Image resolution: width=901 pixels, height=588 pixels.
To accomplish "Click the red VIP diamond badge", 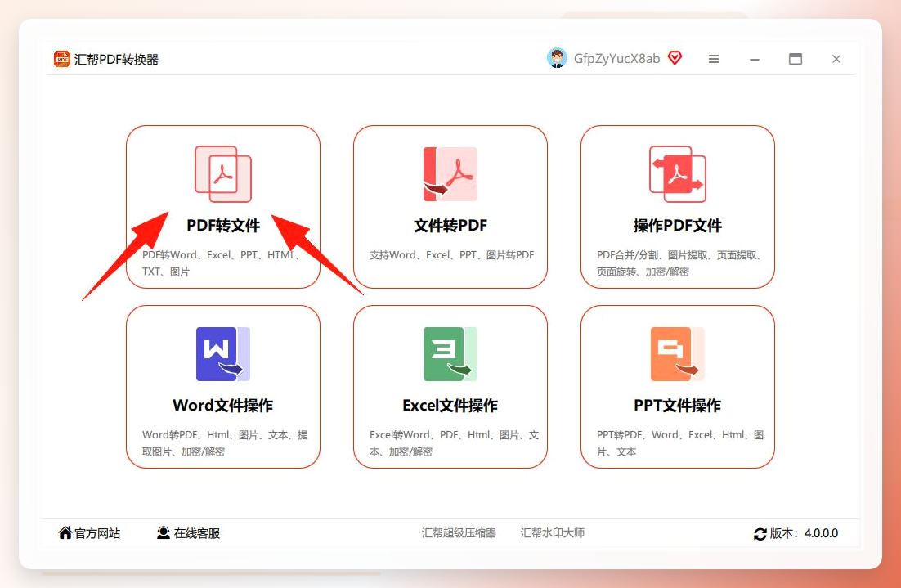I will tap(675, 57).
